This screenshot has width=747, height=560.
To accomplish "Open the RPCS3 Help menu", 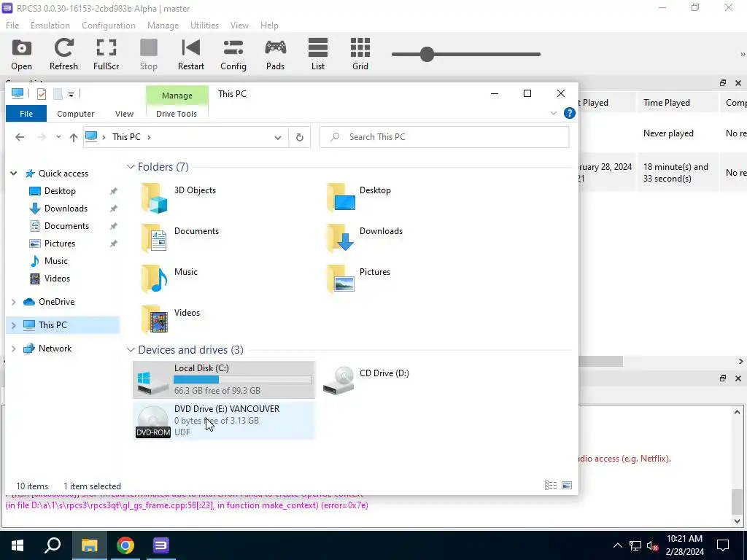I will click(269, 26).
